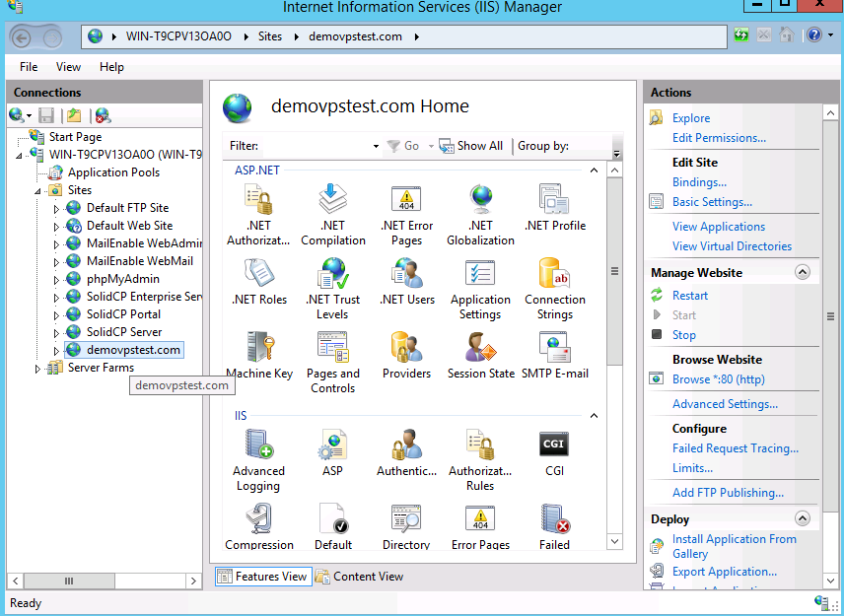Image resolution: width=844 pixels, height=616 pixels.
Task: Open the Filter dropdown arrow
Action: pyautogui.click(x=376, y=146)
